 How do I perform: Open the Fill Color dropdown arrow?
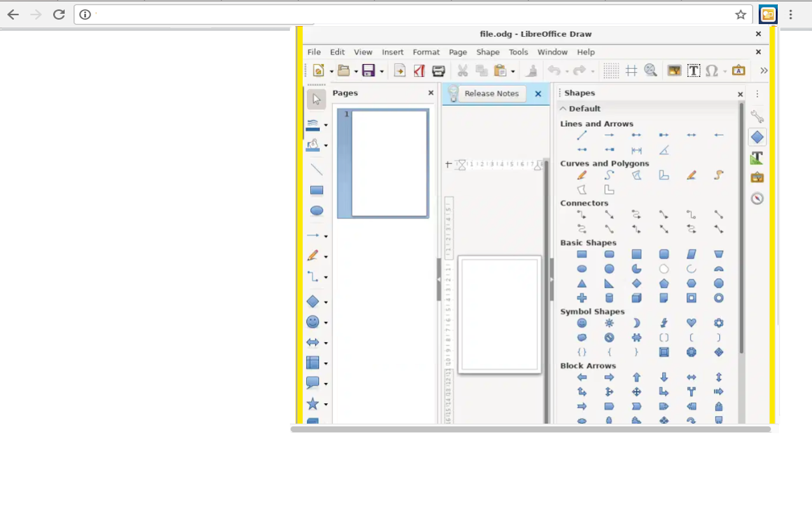[x=326, y=145]
